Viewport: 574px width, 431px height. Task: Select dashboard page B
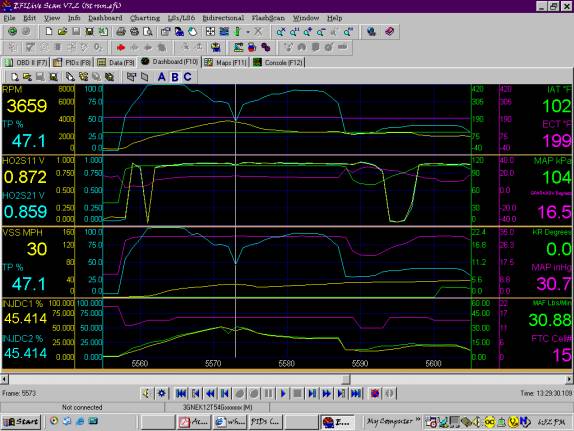tap(175, 77)
